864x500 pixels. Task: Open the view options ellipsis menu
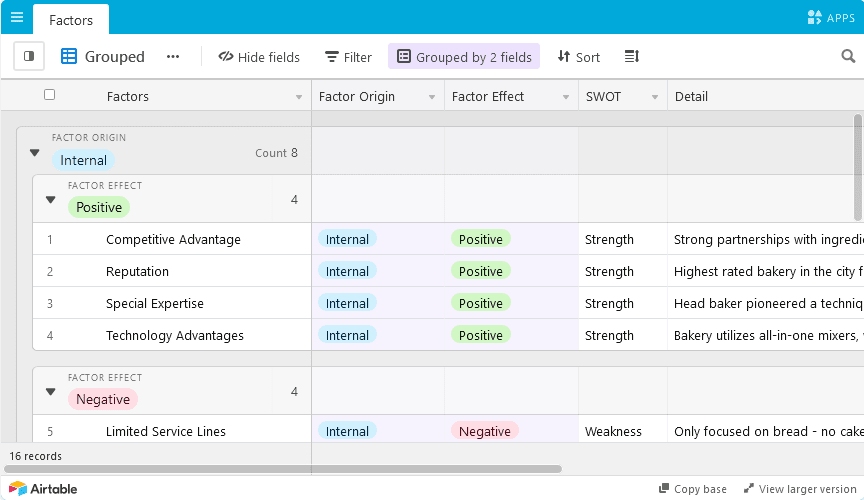tap(173, 56)
